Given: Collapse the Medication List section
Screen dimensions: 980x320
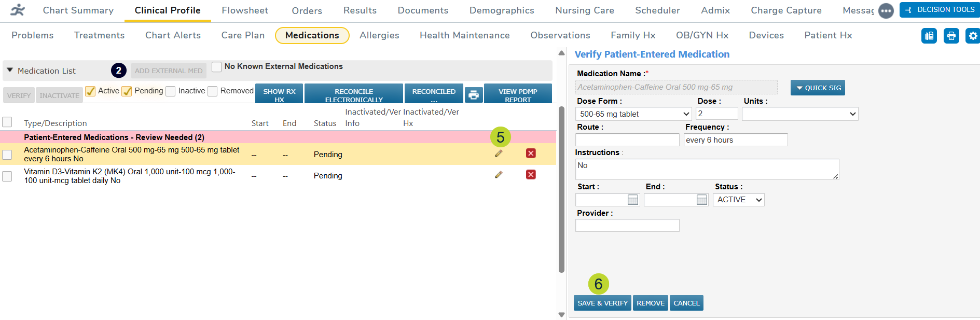Looking at the screenshot, I should click(x=10, y=70).
